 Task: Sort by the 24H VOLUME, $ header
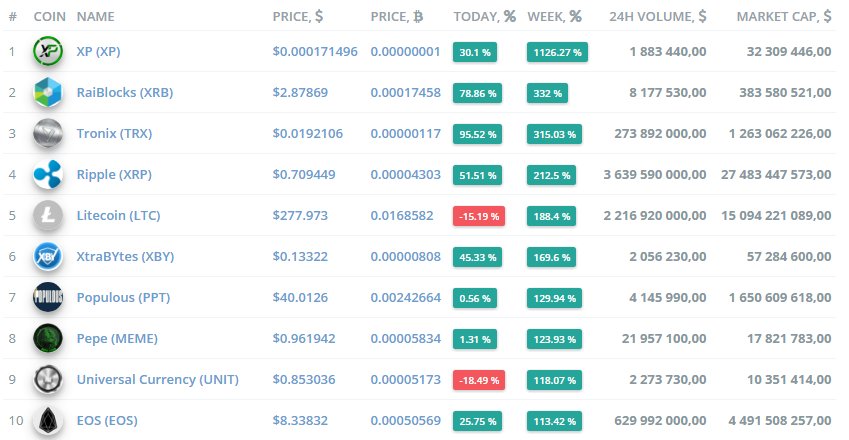tap(658, 17)
